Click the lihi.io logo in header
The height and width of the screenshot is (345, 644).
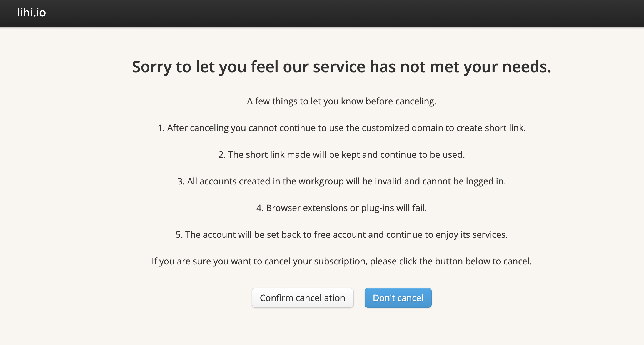tap(31, 12)
